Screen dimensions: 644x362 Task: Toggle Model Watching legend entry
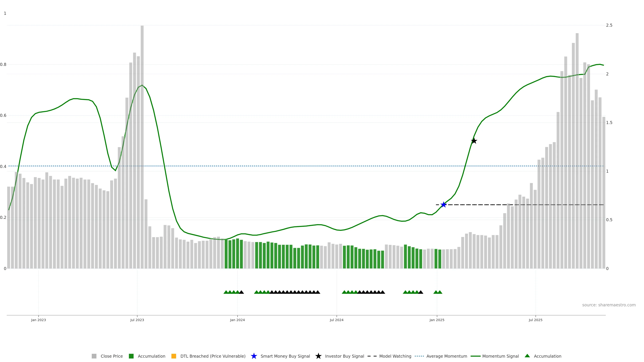(395, 356)
